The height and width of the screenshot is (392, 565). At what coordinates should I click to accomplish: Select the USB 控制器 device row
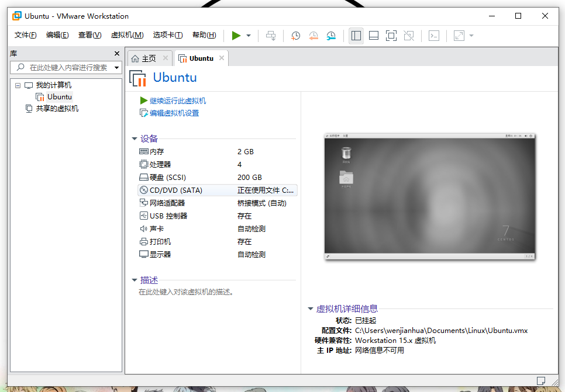pos(217,216)
